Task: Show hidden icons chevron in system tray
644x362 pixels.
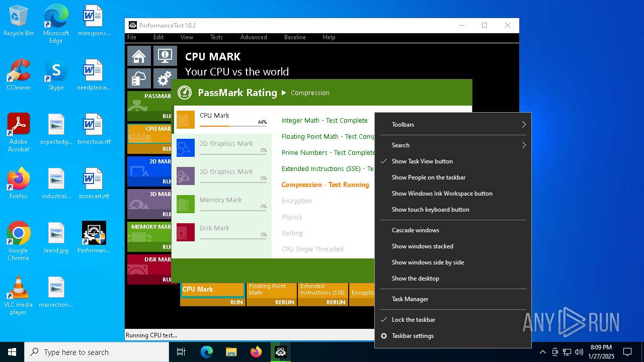Action: [x=543, y=352]
